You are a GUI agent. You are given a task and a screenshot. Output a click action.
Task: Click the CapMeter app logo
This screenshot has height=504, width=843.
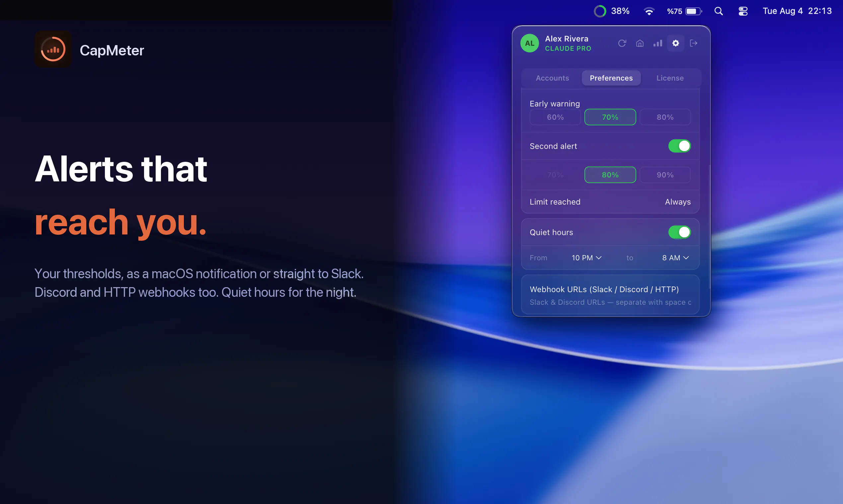click(x=53, y=49)
